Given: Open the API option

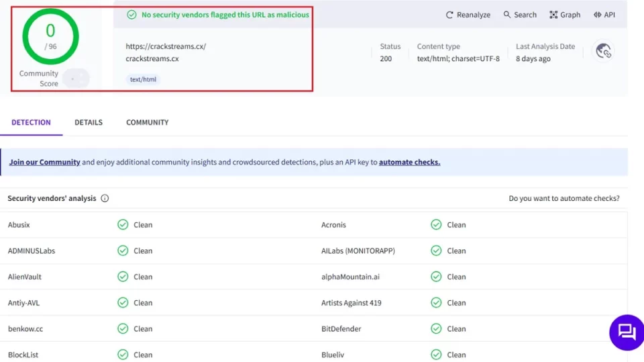Looking at the screenshot, I should click(x=604, y=15).
